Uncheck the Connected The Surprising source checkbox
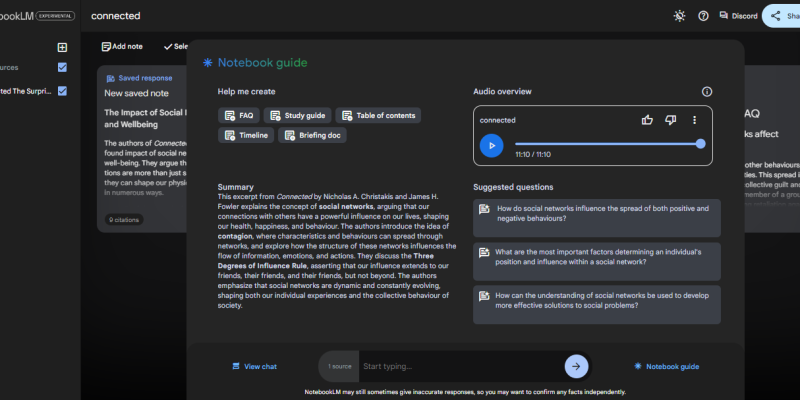800x400 pixels. pyautogui.click(x=62, y=91)
